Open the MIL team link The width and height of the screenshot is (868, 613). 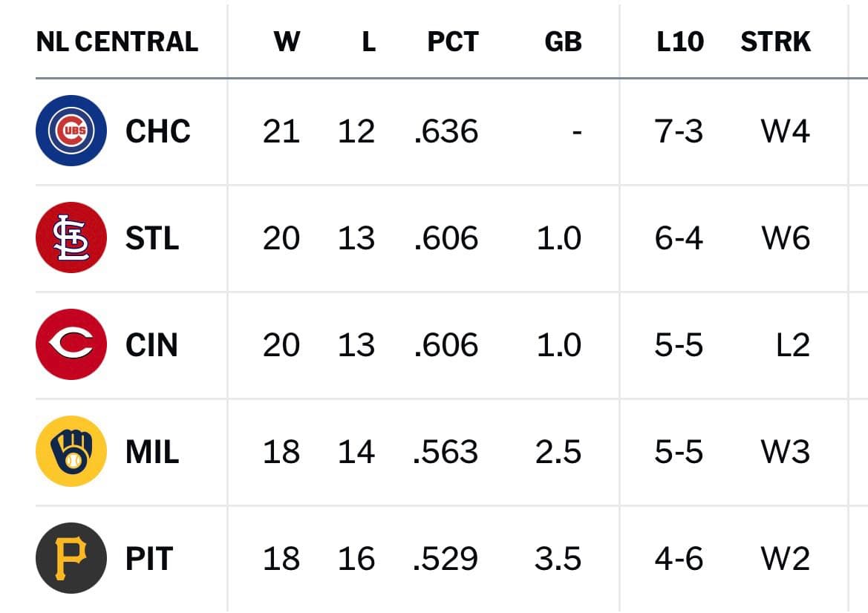(x=152, y=452)
